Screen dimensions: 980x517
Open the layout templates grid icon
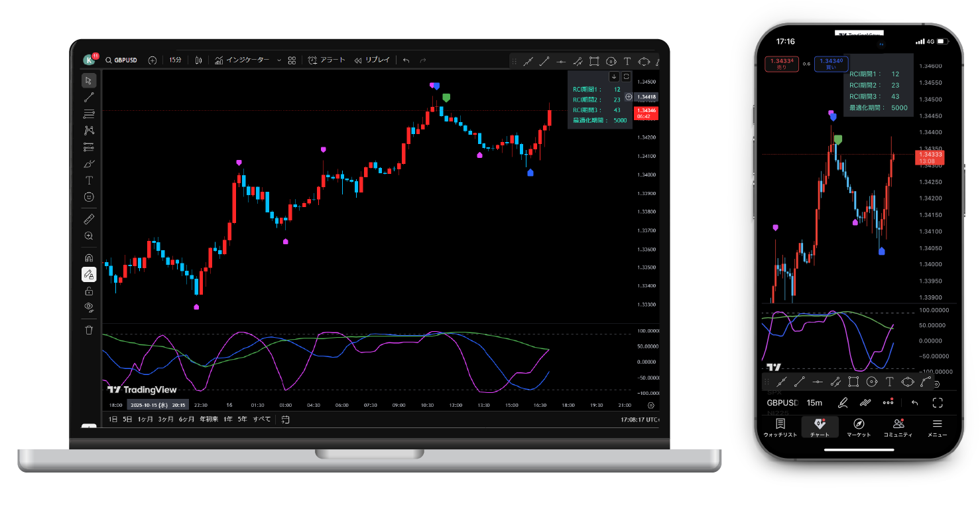(292, 60)
